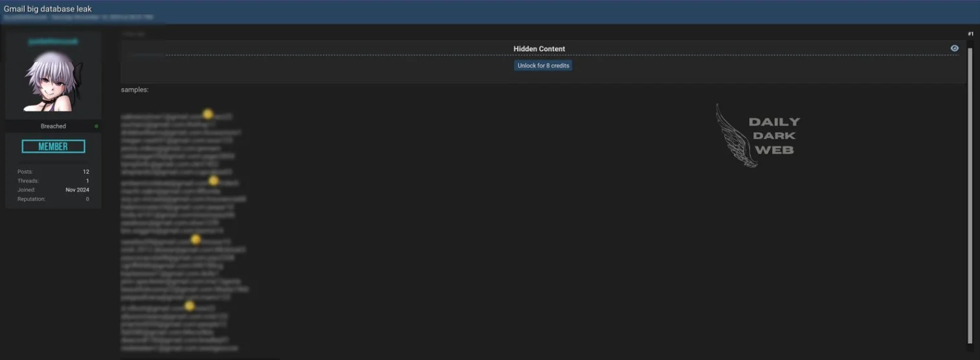Click the Threads count of 1
This screenshot has width=980, height=360.
click(x=87, y=181)
